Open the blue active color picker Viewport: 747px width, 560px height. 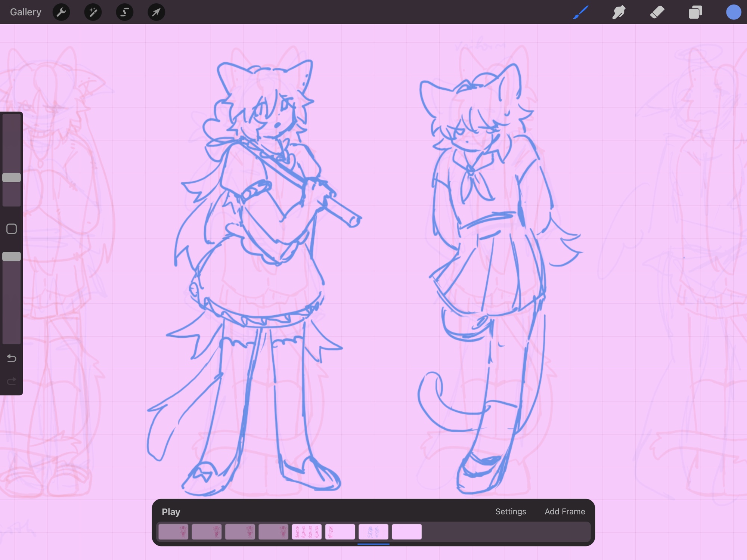tap(733, 12)
